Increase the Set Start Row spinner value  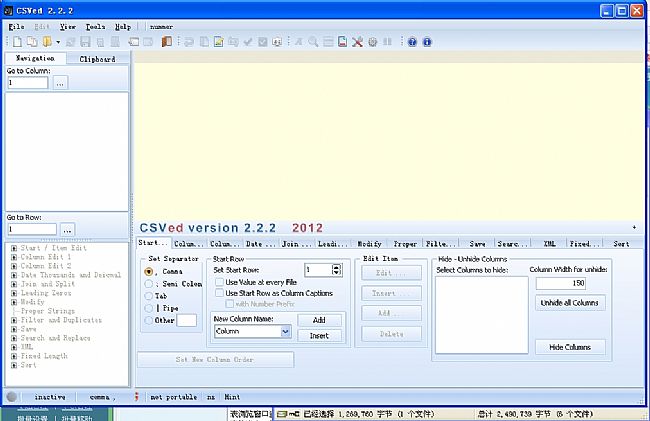pyautogui.click(x=335, y=266)
